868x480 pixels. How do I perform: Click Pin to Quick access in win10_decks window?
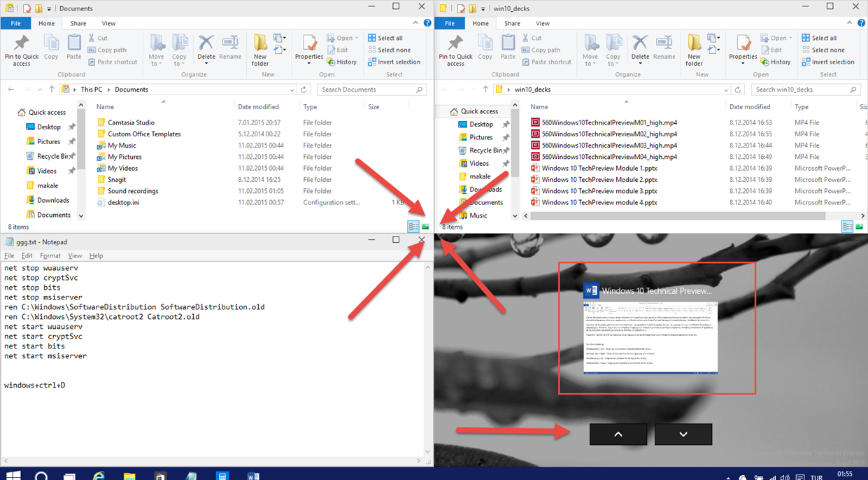coord(455,50)
